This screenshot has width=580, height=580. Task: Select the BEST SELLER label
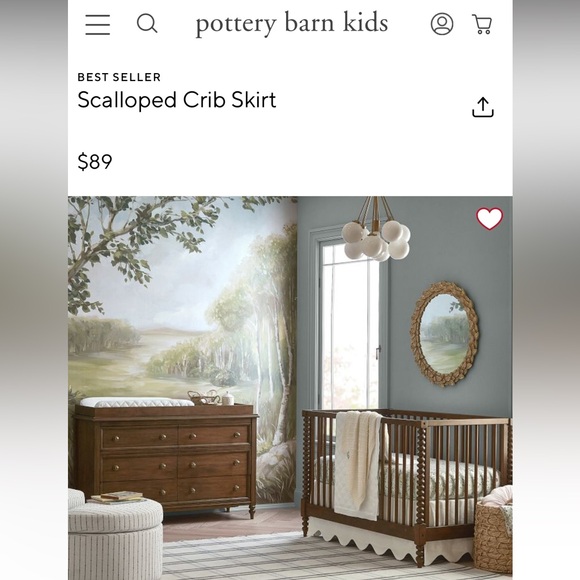[119, 77]
